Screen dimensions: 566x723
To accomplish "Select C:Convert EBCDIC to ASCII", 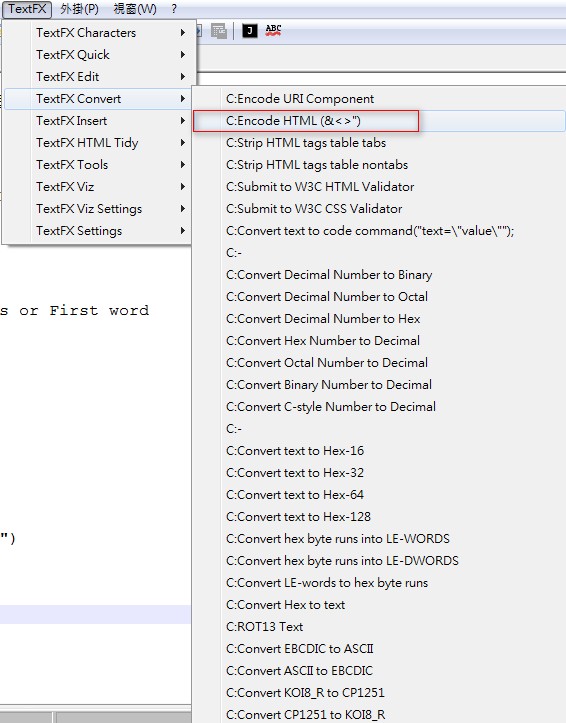I will (x=379, y=649).
